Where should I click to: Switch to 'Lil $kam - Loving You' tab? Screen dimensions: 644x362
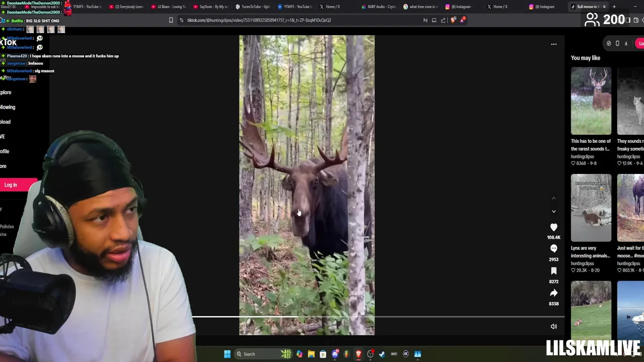point(169,7)
